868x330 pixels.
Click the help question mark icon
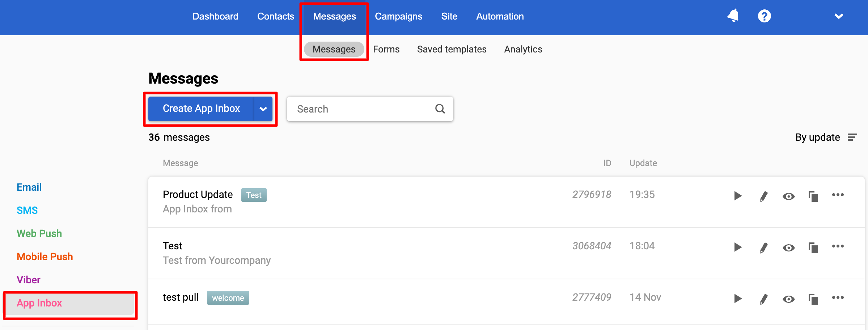point(764,16)
